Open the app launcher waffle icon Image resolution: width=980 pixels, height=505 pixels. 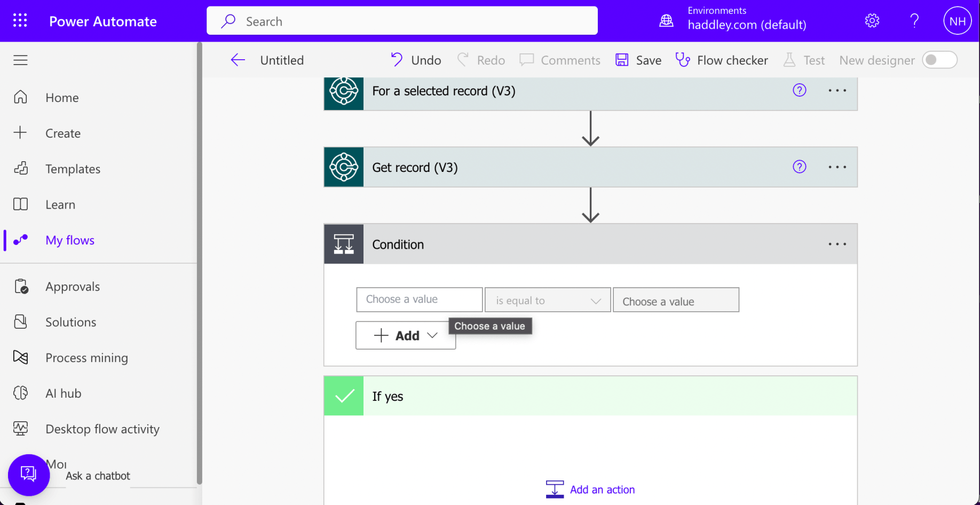[20, 21]
